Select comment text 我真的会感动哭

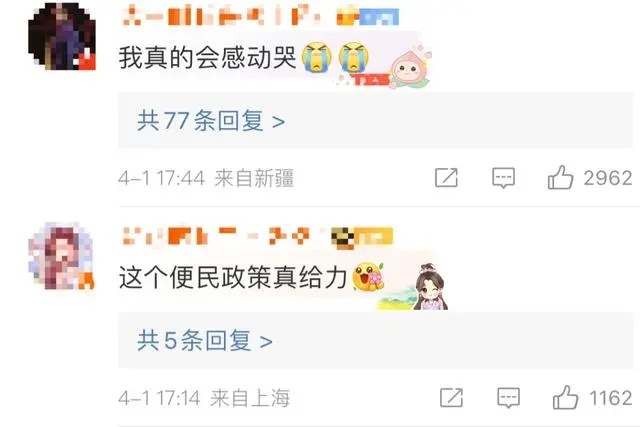pos(207,57)
